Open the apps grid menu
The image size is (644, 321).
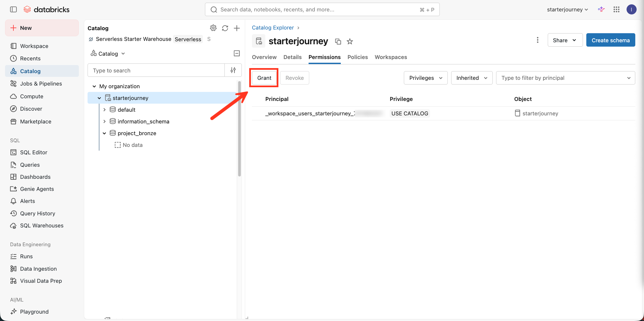pos(616,9)
